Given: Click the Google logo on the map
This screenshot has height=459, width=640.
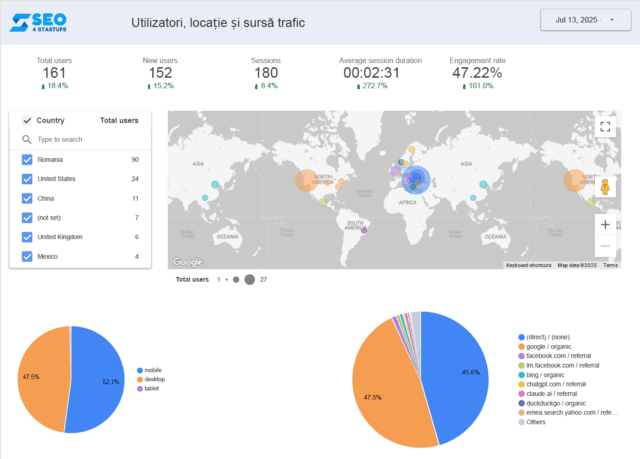Looking at the screenshot, I should point(188,262).
